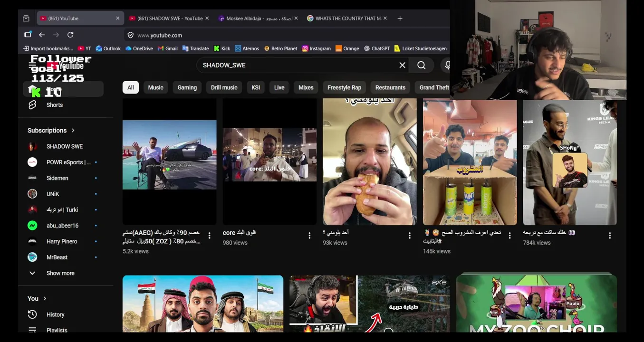
Task: Open the Aternos bookmark
Action: click(x=247, y=48)
